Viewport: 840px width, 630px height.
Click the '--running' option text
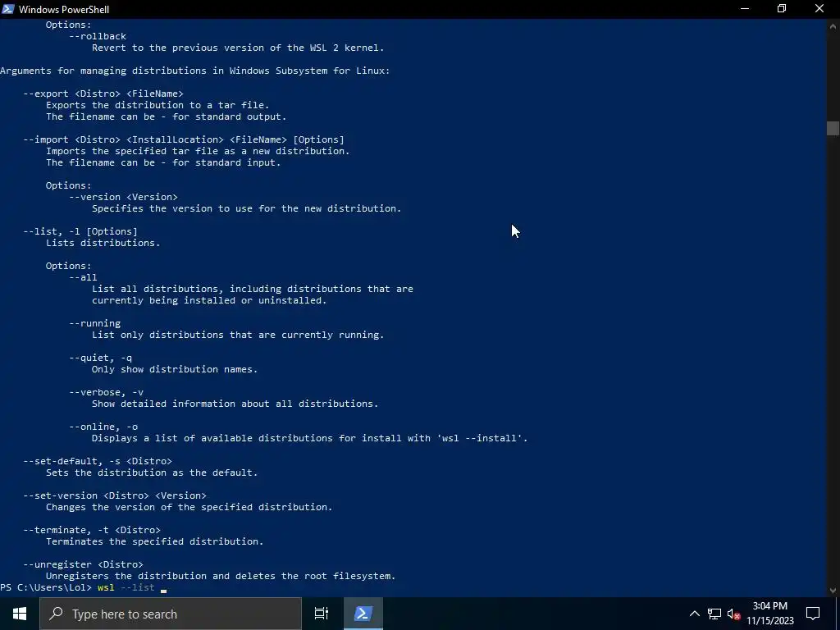pyautogui.click(x=95, y=323)
